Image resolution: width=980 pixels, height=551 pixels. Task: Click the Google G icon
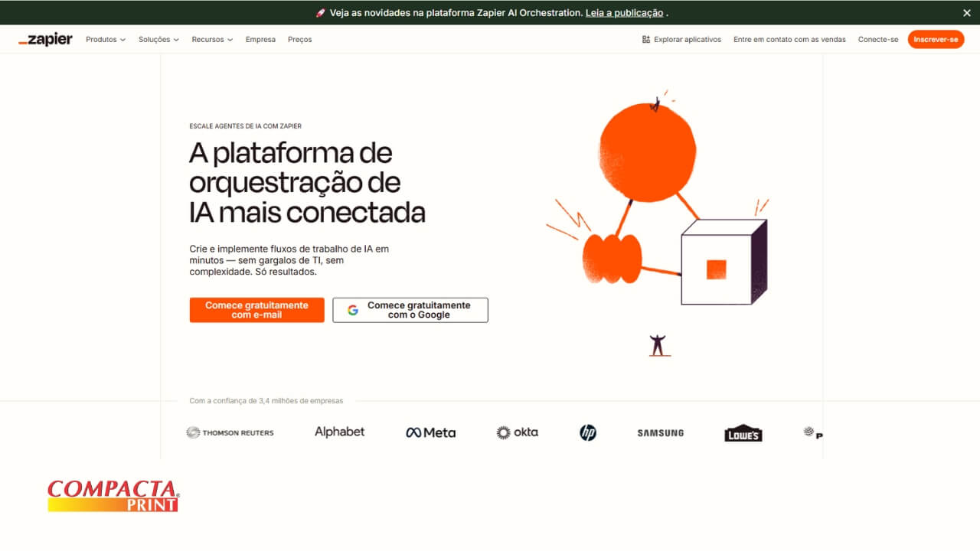(x=353, y=310)
